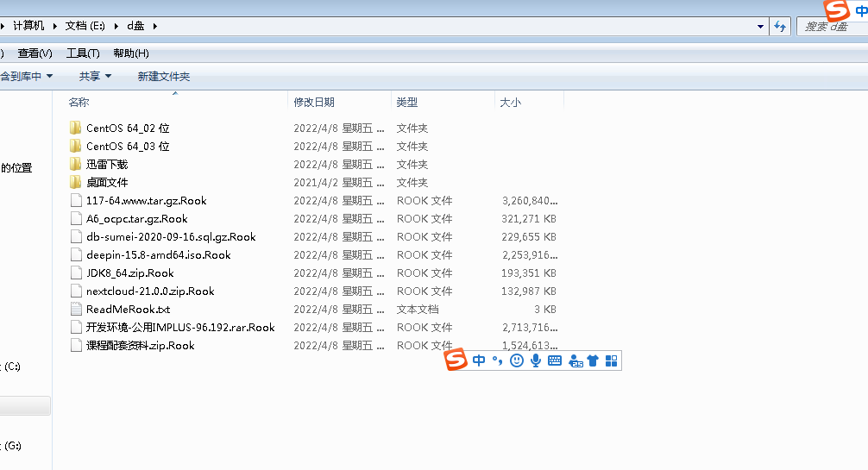Open the 查看(V) menu
Image resolution: width=868 pixels, height=470 pixels.
click(35, 53)
